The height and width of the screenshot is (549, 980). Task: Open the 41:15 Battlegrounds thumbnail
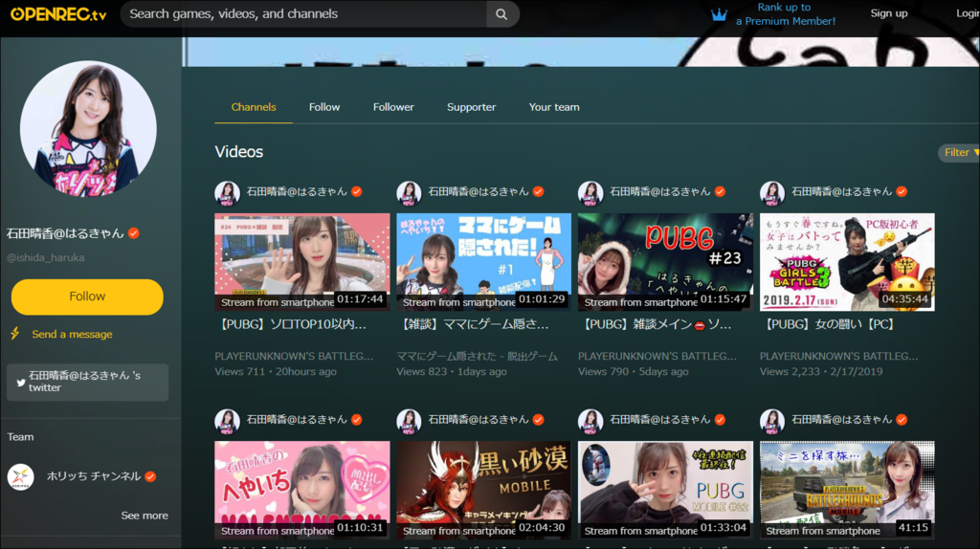point(847,491)
